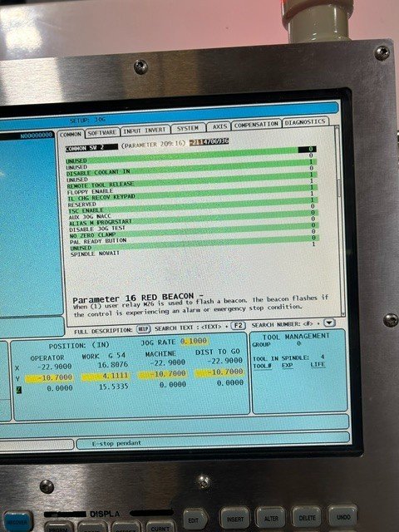Switch to the COMMON tab
399x532 pixels.
tap(71, 135)
